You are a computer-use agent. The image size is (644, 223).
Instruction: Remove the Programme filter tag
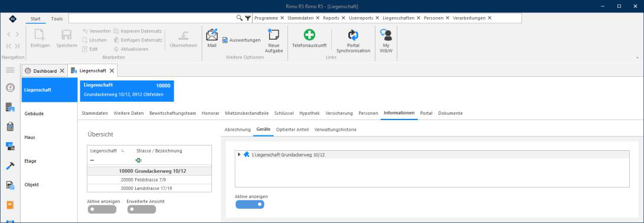[282, 18]
